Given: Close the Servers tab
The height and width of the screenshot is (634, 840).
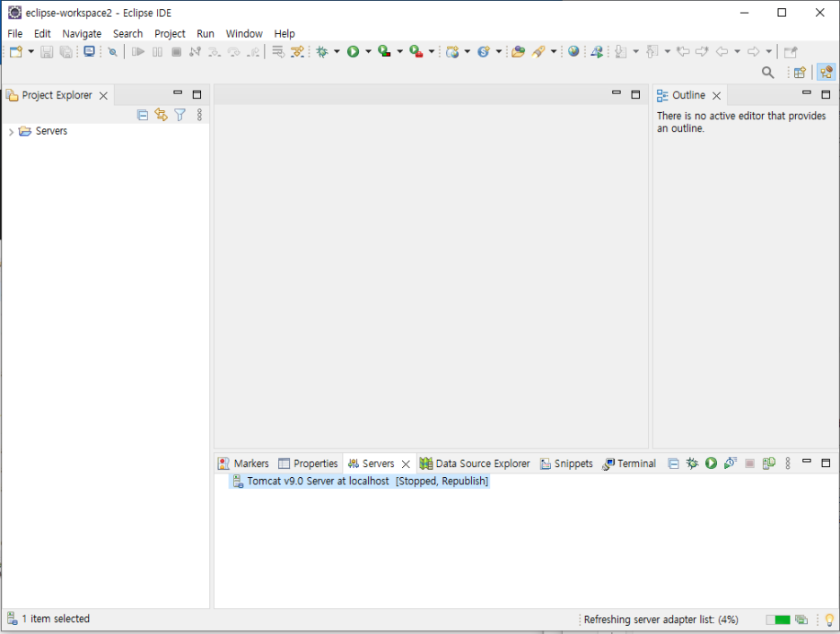Looking at the screenshot, I should click(406, 465).
